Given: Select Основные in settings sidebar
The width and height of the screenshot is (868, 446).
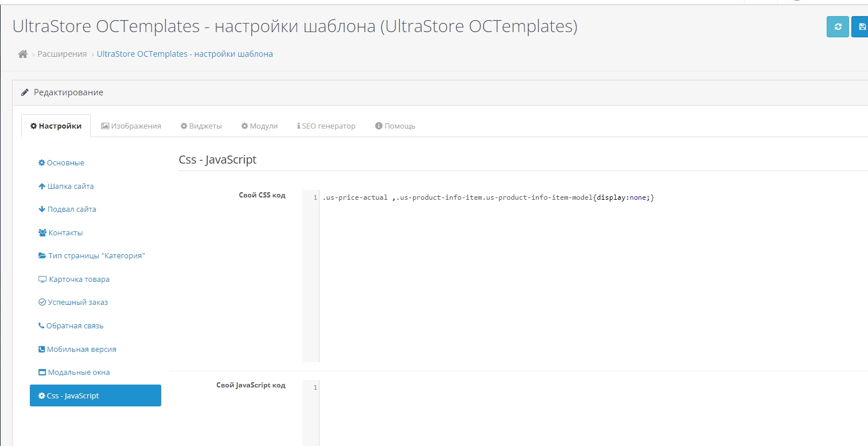Looking at the screenshot, I should pos(61,163).
